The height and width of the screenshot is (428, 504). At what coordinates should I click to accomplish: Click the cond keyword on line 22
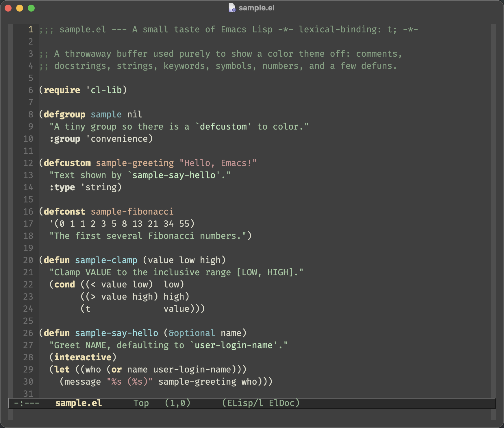point(65,285)
